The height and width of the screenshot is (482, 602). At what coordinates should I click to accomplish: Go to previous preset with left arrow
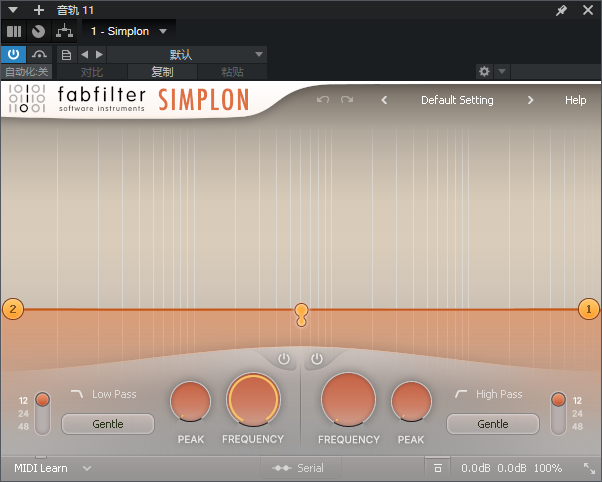[85, 55]
